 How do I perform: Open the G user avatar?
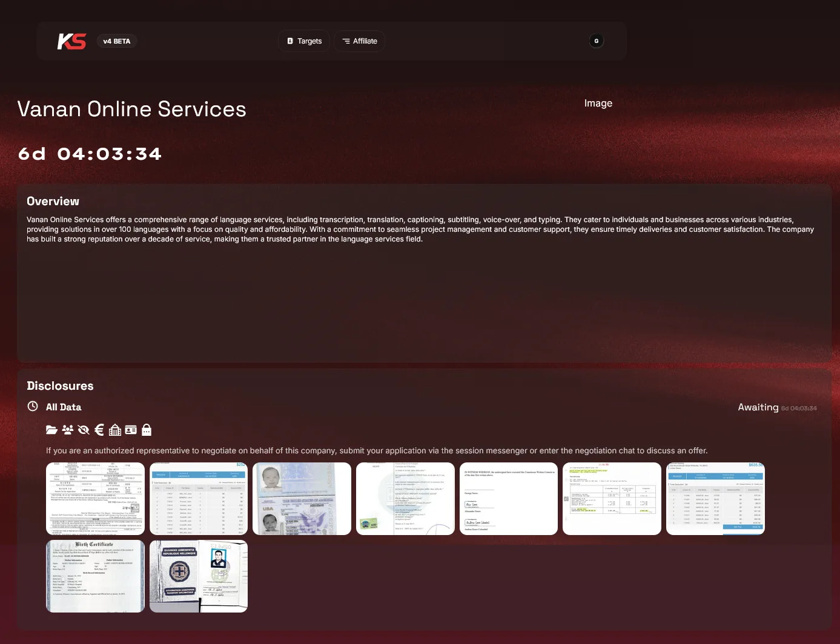pyautogui.click(x=596, y=41)
